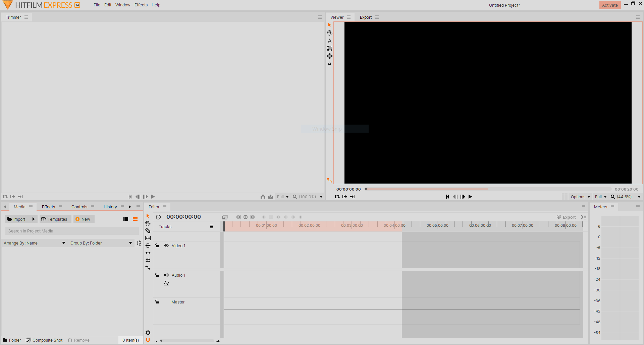
Task: Open the Tracks options menu
Action: (212, 226)
